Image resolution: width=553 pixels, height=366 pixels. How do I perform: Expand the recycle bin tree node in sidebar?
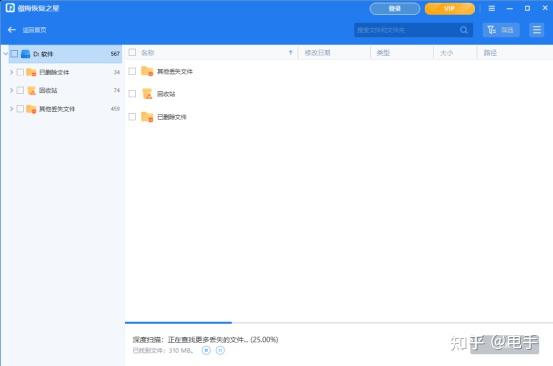(11, 90)
